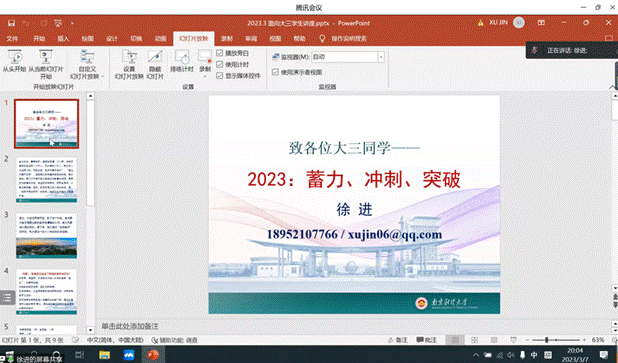
Task: Switch to slide sorter view icon in status bar
Action: pyautogui.click(x=475, y=340)
